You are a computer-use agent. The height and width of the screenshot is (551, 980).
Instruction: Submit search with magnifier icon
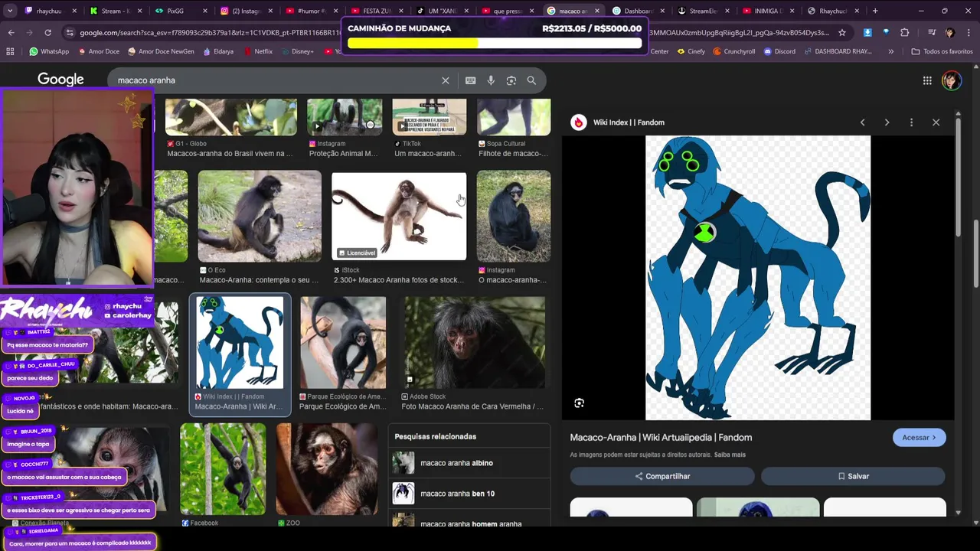click(x=531, y=80)
